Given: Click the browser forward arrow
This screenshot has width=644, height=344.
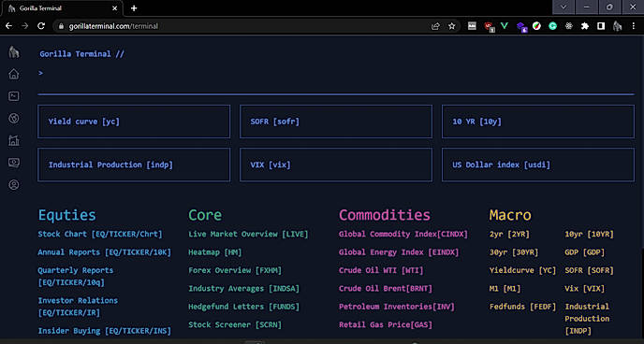Looking at the screenshot, I should point(24,26).
